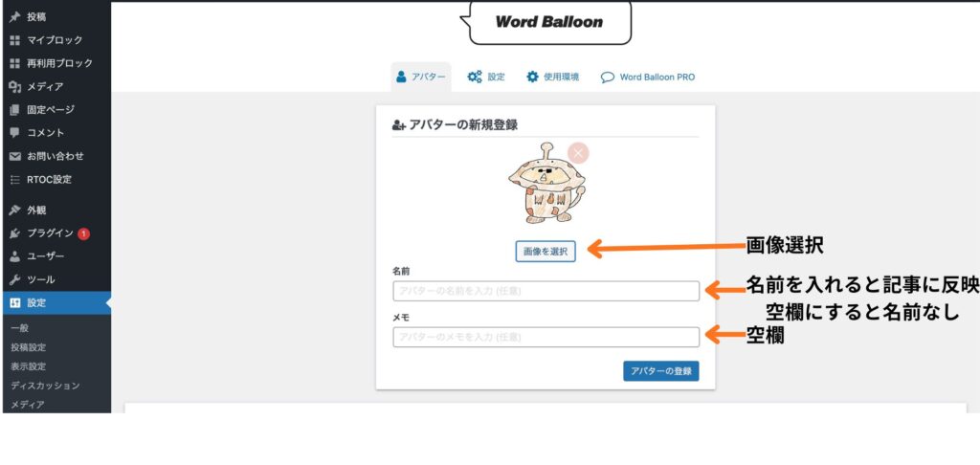Open the Word Balloon PRO tab
The image size is (980, 465).
(647, 77)
